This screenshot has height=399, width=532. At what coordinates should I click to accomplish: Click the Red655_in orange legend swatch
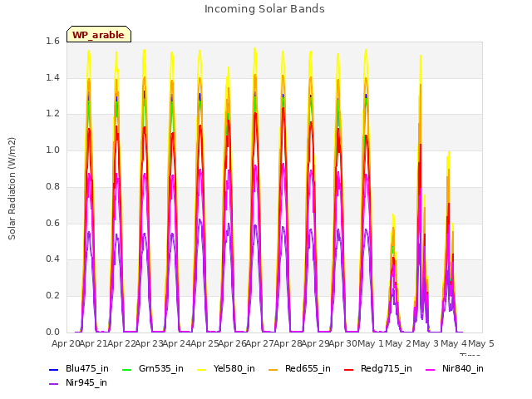coord(273,369)
